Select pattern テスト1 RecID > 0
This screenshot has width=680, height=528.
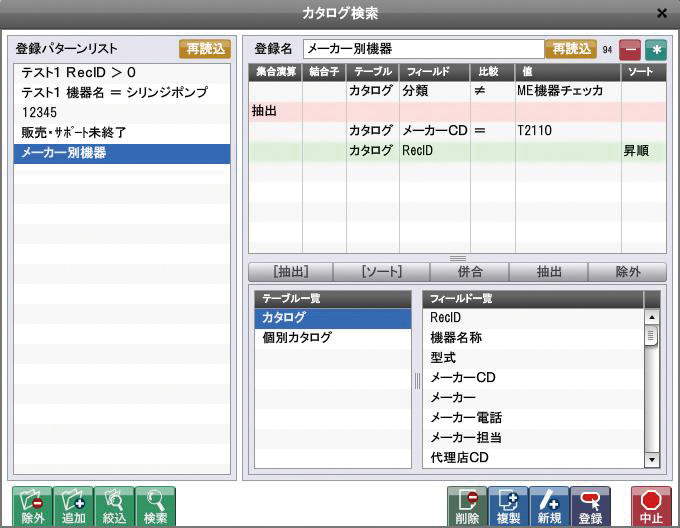[x=122, y=72]
